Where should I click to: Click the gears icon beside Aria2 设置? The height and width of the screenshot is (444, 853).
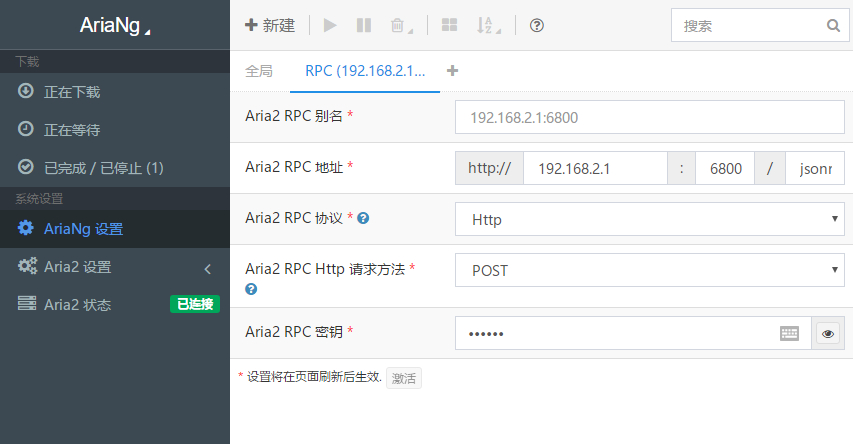pyautogui.click(x=27, y=266)
